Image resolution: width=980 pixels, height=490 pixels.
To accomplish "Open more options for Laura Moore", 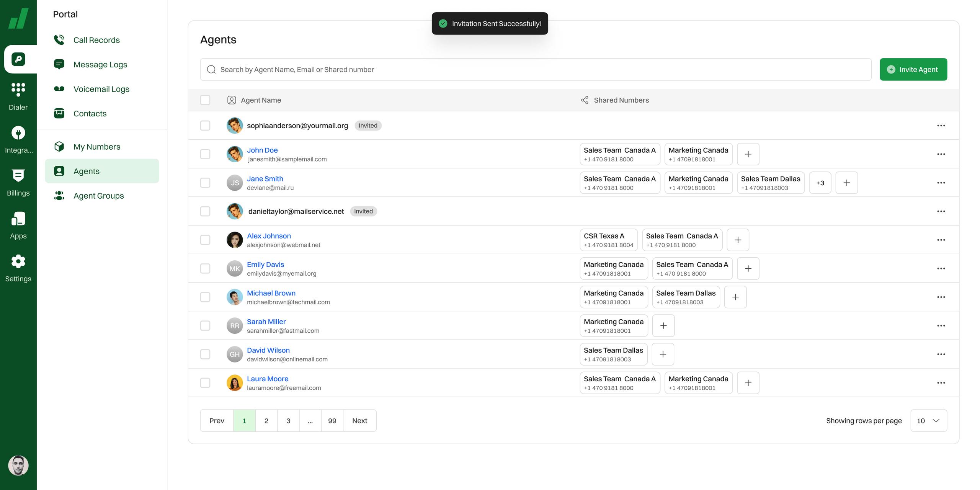I will coord(941,382).
